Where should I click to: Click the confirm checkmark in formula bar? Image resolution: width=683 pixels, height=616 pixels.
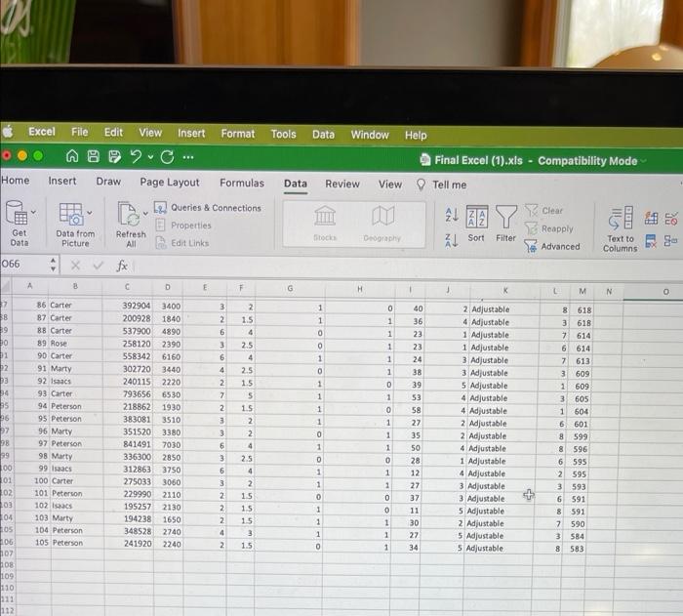point(99,266)
